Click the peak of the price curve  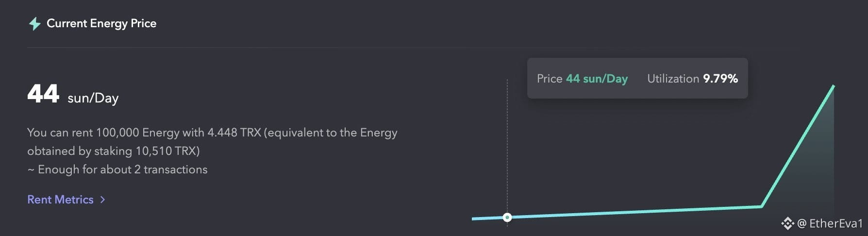click(834, 86)
